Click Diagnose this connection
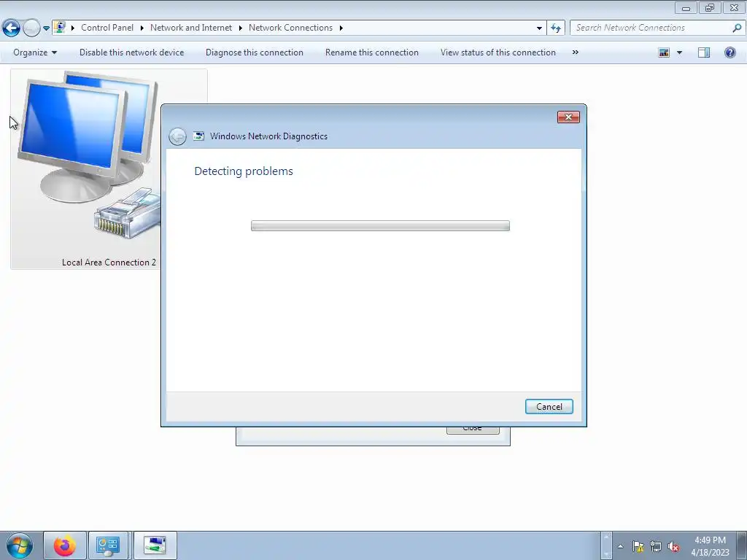The image size is (747, 560). (x=255, y=52)
